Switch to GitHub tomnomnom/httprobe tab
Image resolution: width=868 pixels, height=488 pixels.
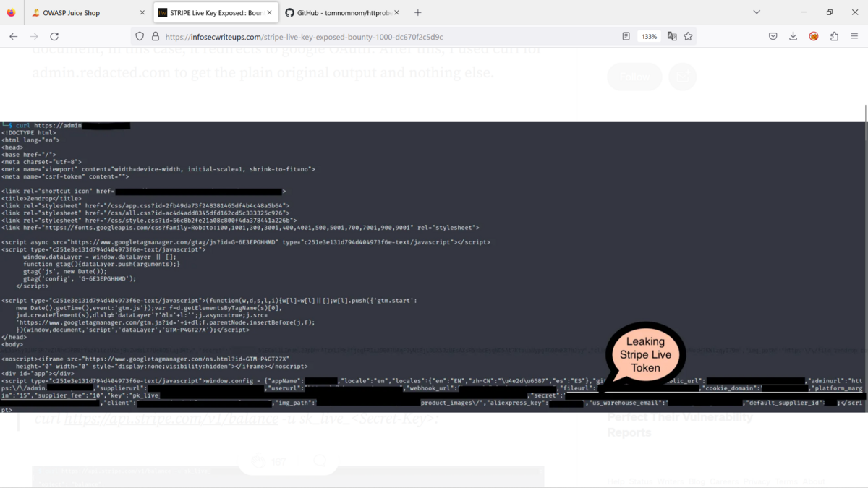(x=341, y=12)
